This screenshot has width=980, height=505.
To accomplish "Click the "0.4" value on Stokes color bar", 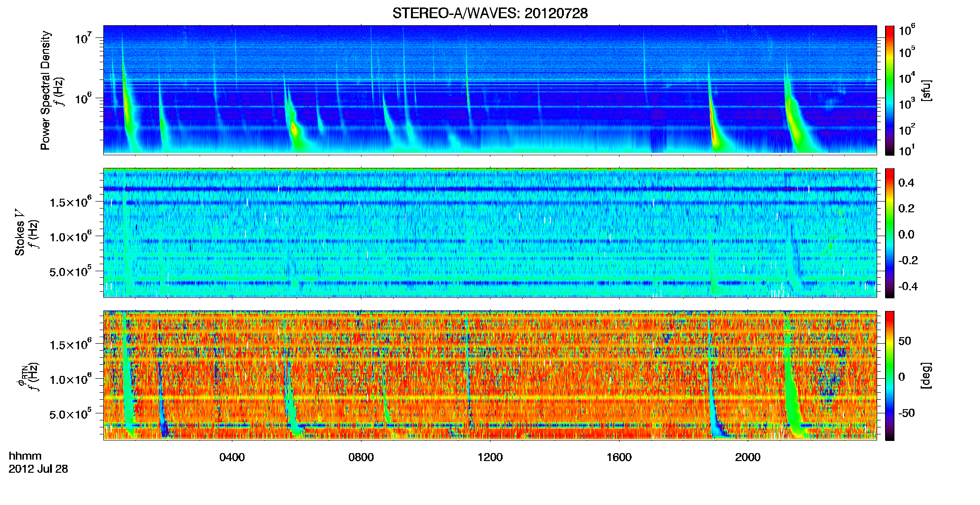I will pyautogui.click(x=906, y=183).
